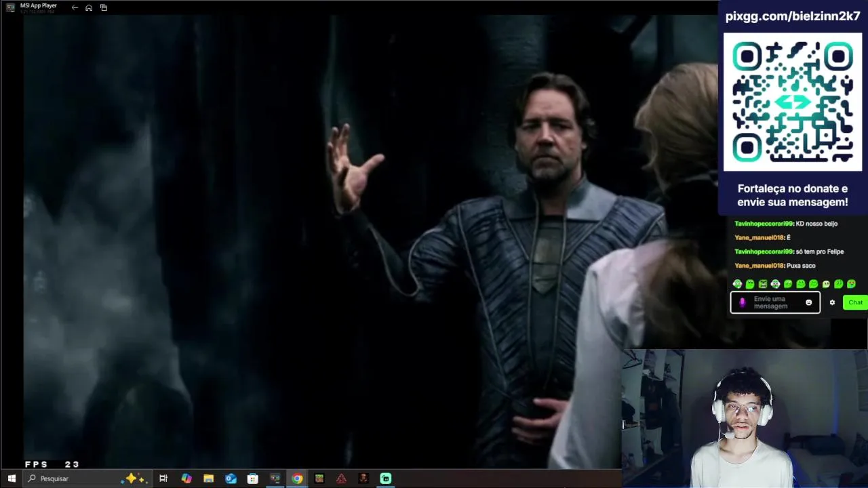Open the green chat app on taskbar

click(386, 479)
